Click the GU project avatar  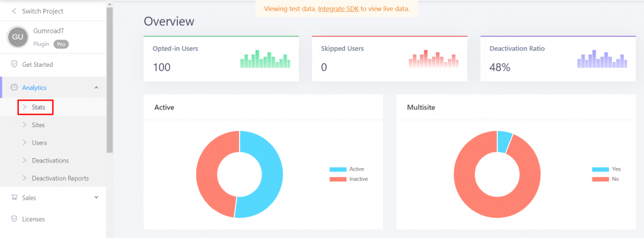click(x=18, y=37)
